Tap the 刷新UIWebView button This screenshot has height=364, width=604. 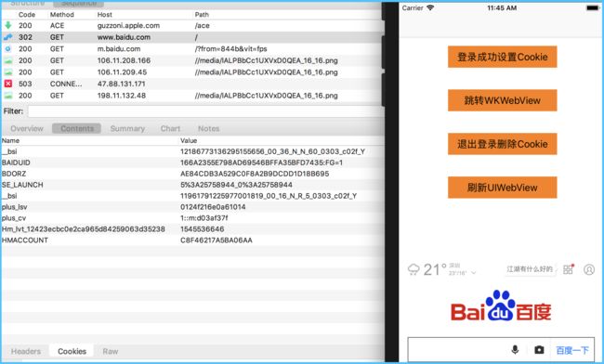point(502,188)
